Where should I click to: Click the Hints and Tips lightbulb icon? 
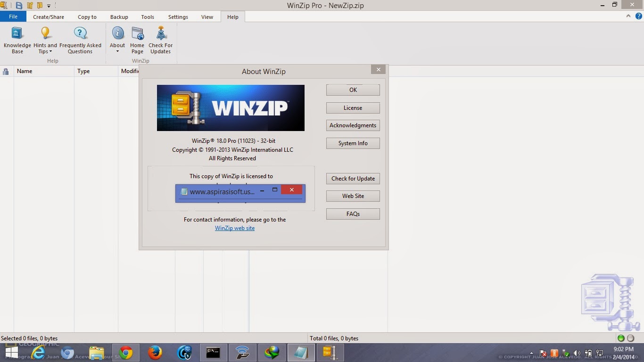(x=45, y=33)
